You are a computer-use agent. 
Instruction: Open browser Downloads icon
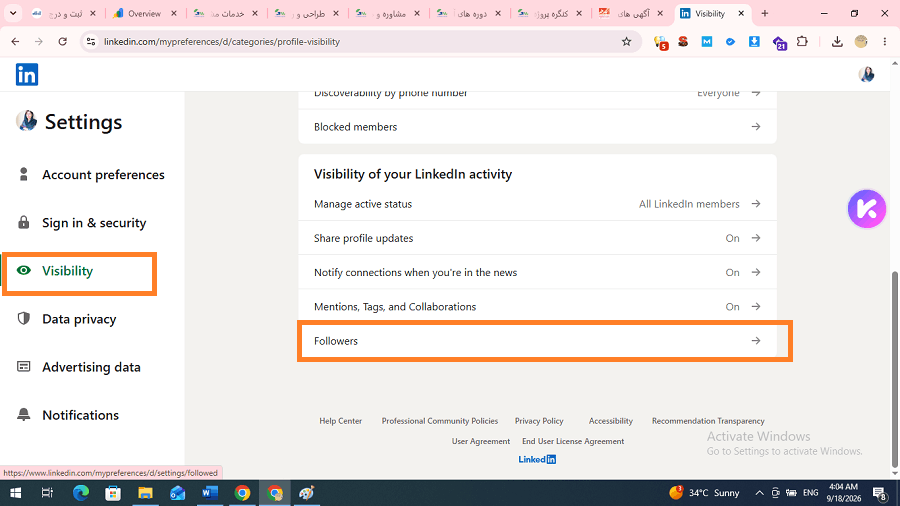pos(837,41)
